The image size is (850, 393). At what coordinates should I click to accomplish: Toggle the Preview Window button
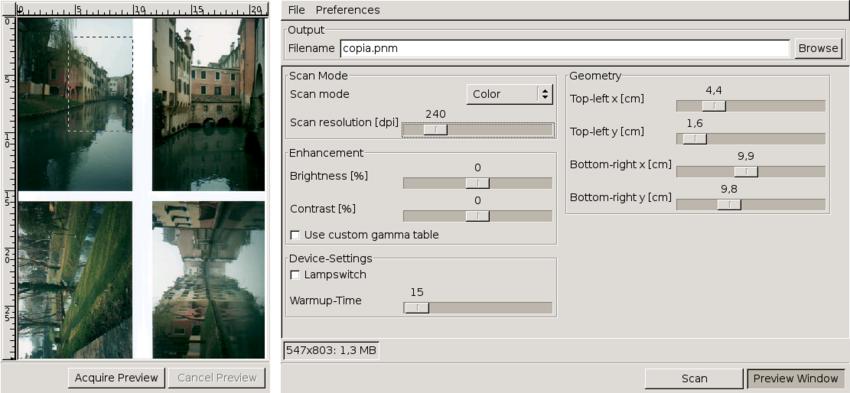click(x=796, y=378)
